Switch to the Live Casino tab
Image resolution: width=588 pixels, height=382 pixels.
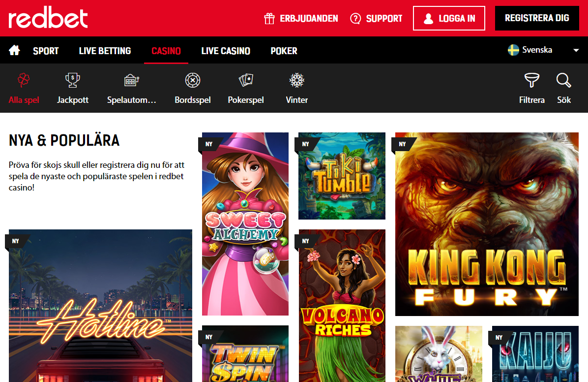coord(226,51)
